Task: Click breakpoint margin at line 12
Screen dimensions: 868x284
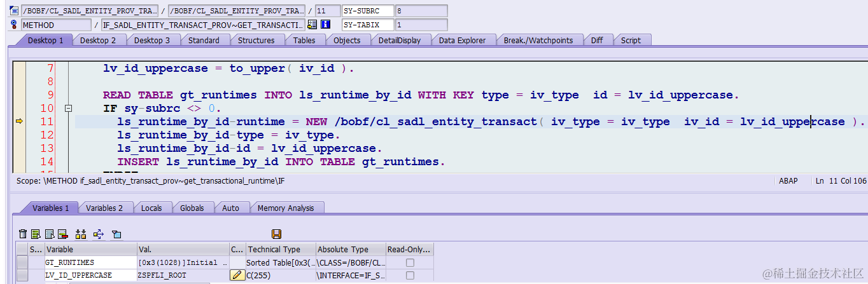Action: (x=19, y=135)
